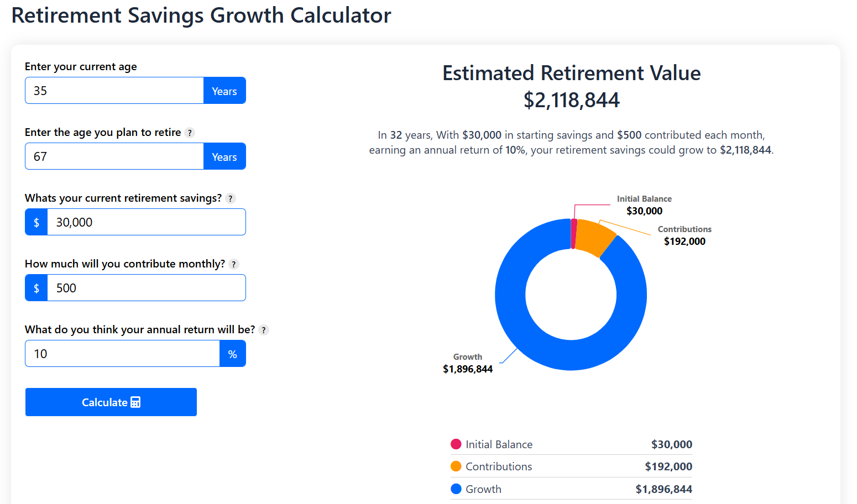The height and width of the screenshot is (504, 857).
Task: Click the pink Initial Balance legend dot
Action: pos(456,444)
